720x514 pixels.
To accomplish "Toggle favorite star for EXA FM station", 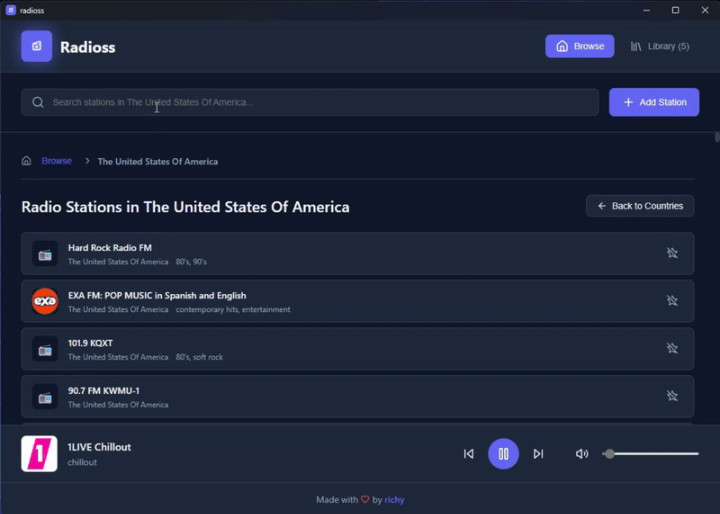I will [672, 300].
